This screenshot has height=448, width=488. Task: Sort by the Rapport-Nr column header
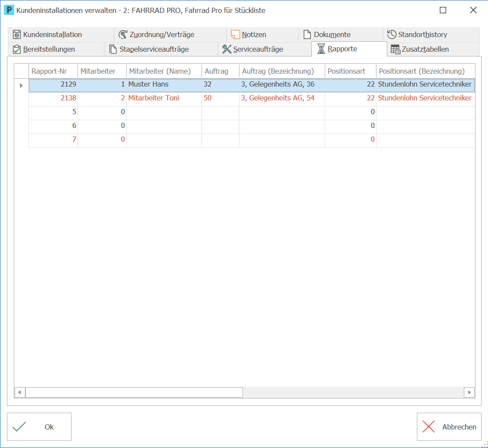tap(53, 72)
